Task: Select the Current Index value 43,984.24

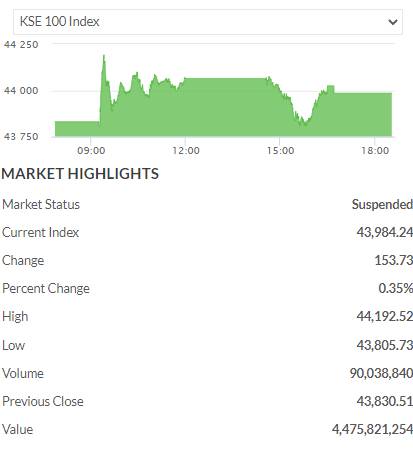Action: click(x=385, y=232)
